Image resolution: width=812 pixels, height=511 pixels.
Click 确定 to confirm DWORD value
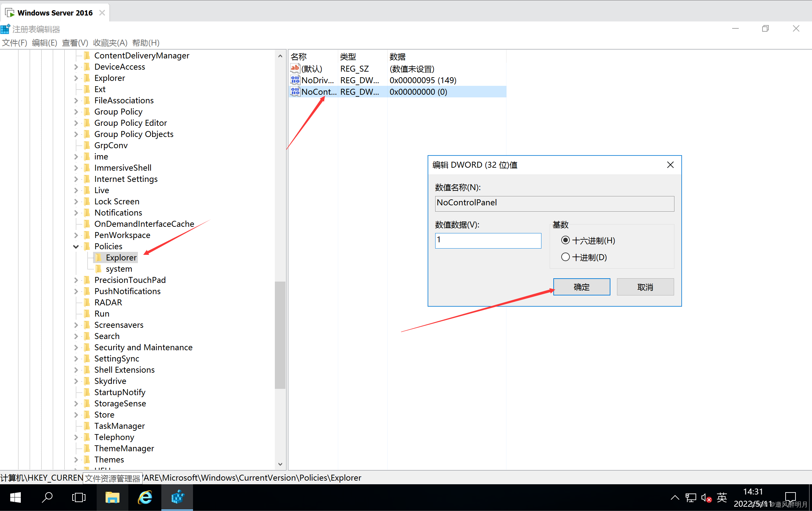(x=580, y=287)
